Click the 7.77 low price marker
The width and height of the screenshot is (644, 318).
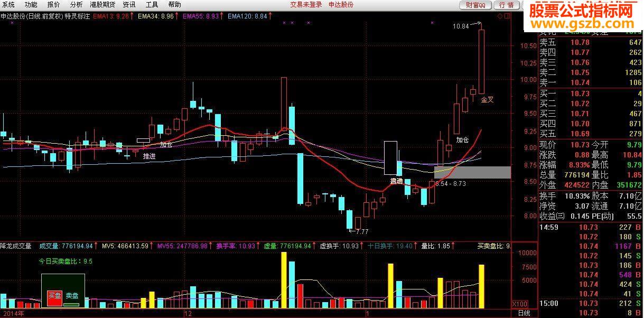click(x=361, y=231)
